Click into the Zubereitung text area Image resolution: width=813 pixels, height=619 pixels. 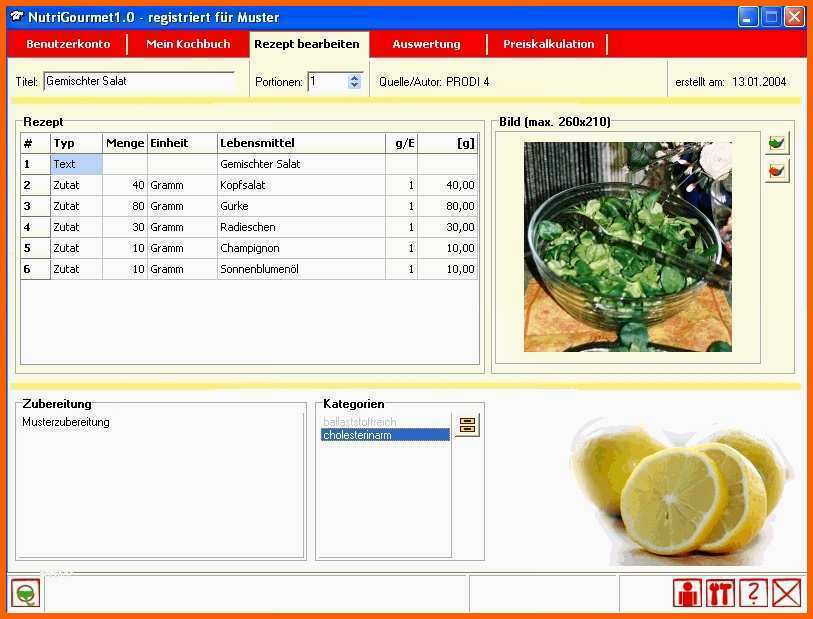160,485
